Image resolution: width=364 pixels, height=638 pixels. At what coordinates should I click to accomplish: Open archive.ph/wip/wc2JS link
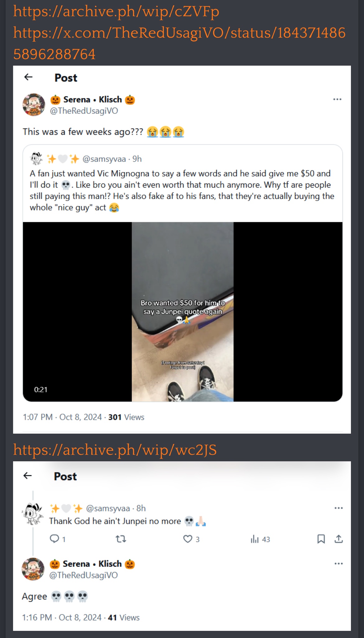click(115, 450)
